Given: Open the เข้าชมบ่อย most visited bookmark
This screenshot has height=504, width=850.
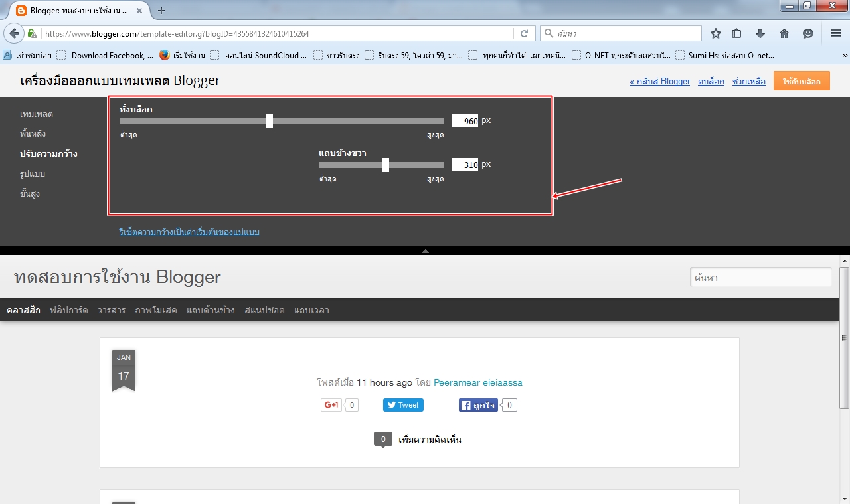Looking at the screenshot, I should coord(28,56).
